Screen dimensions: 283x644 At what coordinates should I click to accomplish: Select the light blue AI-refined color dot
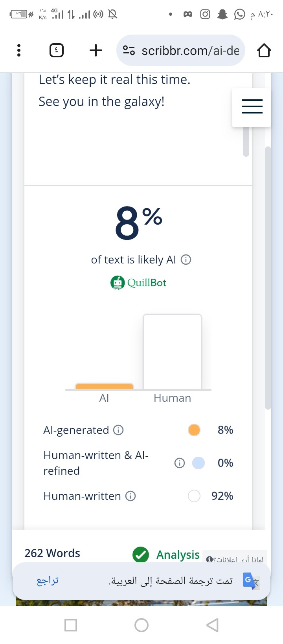click(x=198, y=463)
